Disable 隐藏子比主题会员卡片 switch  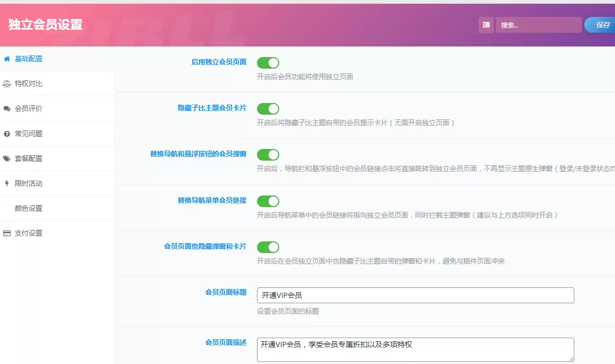pyautogui.click(x=268, y=108)
